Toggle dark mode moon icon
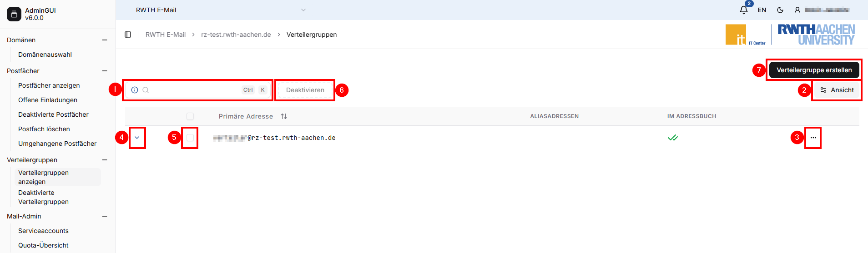 780,10
